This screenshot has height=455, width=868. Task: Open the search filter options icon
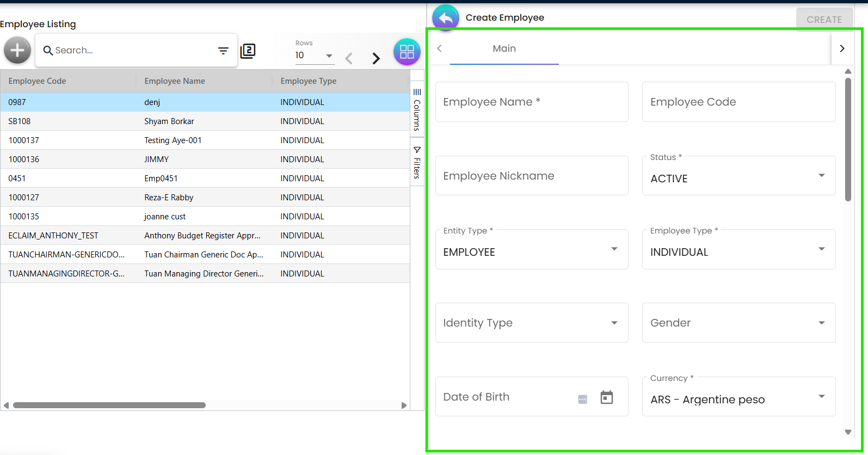tap(223, 51)
